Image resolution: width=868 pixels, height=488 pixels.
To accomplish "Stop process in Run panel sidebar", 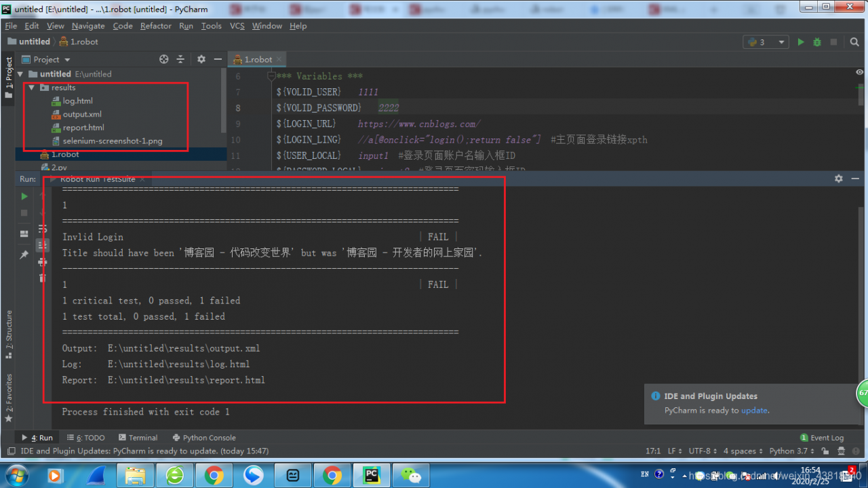I will click(24, 213).
